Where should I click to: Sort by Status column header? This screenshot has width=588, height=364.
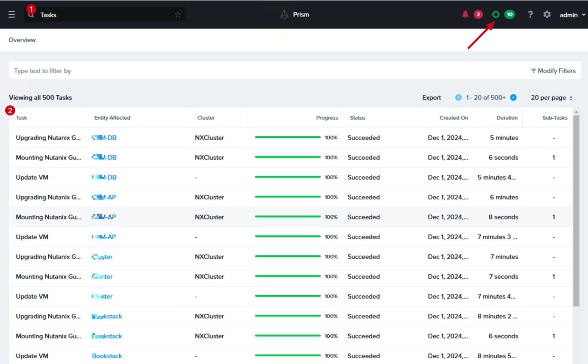tap(357, 118)
